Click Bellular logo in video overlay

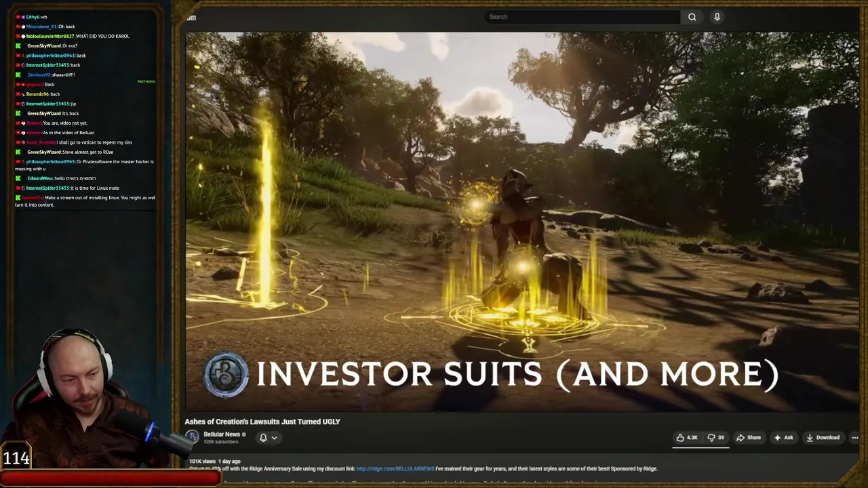(226, 373)
